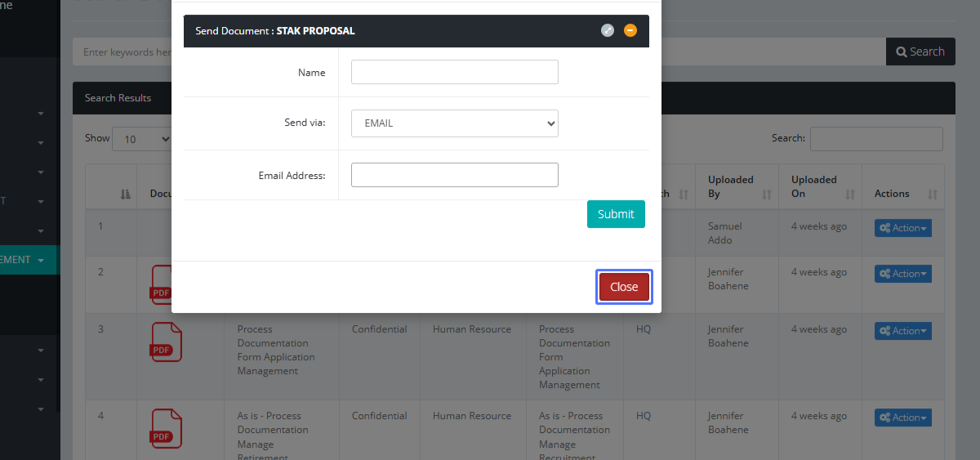980x460 pixels.
Task: Open the Send via dropdown
Action: click(x=454, y=123)
